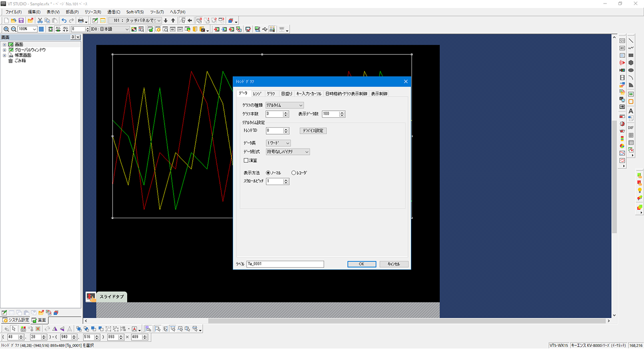Expand the グローバルウィンドウ tree node
Image resolution: width=644 pixels, height=349 pixels.
(x=5, y=50)
